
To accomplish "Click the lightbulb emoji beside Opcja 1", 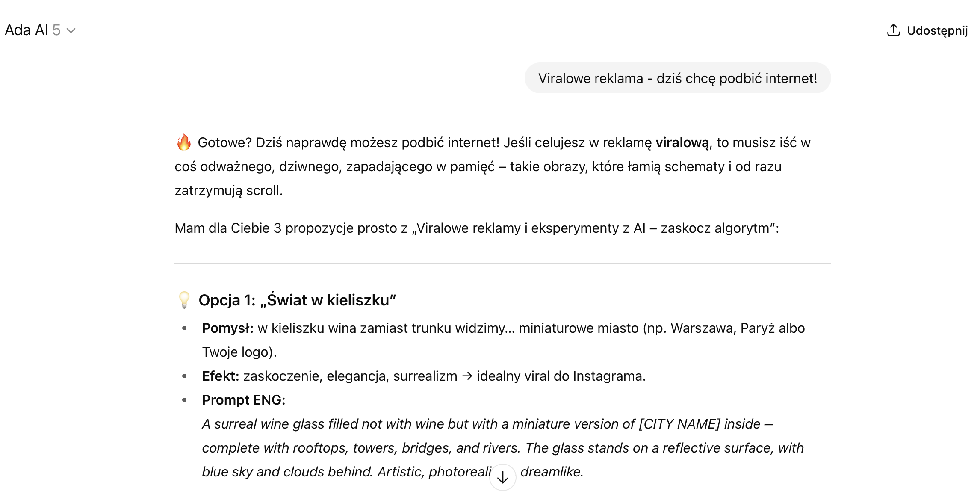I will 184,300.
